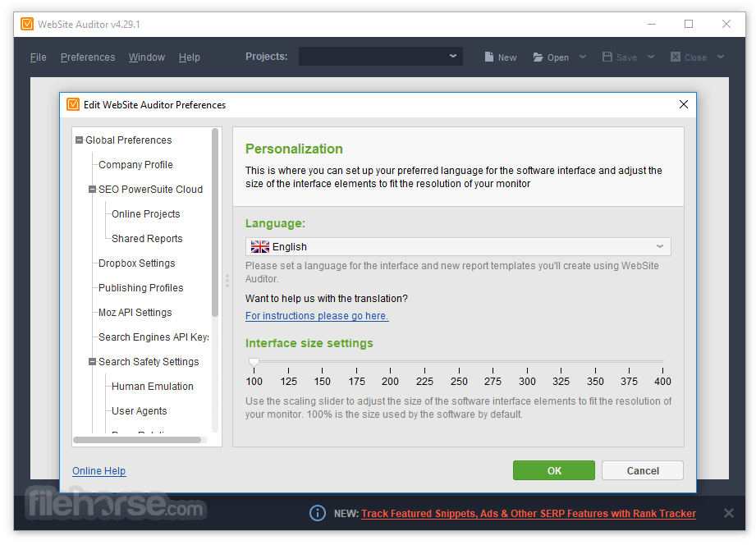Screen dimensions: 756x545
Task: Expand the Close button arrow menu
Action: 721,57
